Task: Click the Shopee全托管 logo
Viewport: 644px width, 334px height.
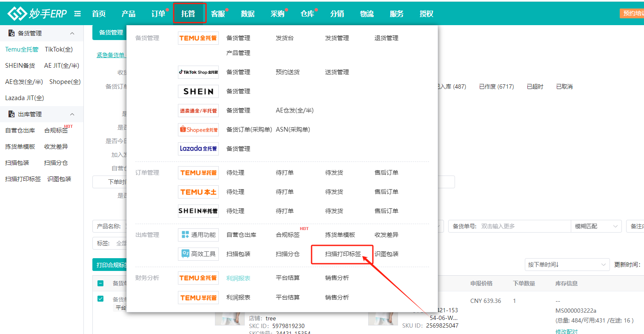Action: click(198, 130)
